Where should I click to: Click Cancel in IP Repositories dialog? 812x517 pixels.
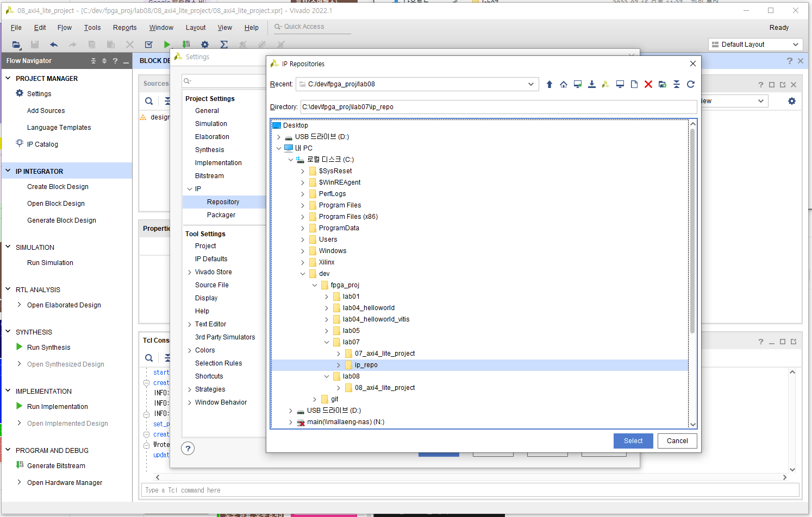(677, 441)
